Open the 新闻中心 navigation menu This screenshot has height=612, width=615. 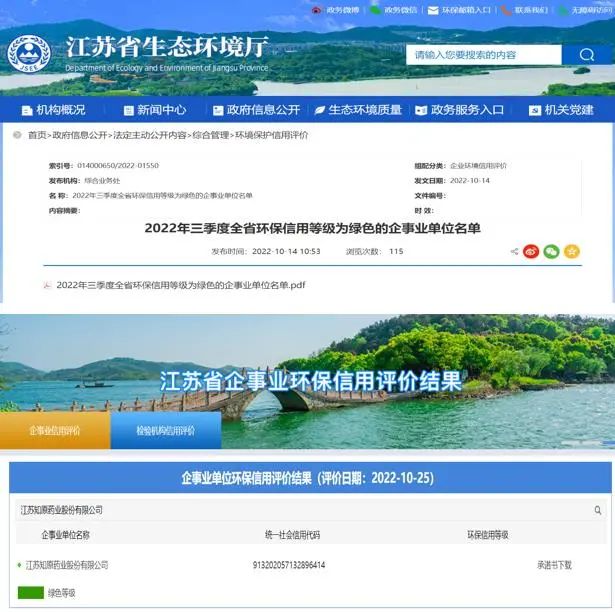[155, 110]
